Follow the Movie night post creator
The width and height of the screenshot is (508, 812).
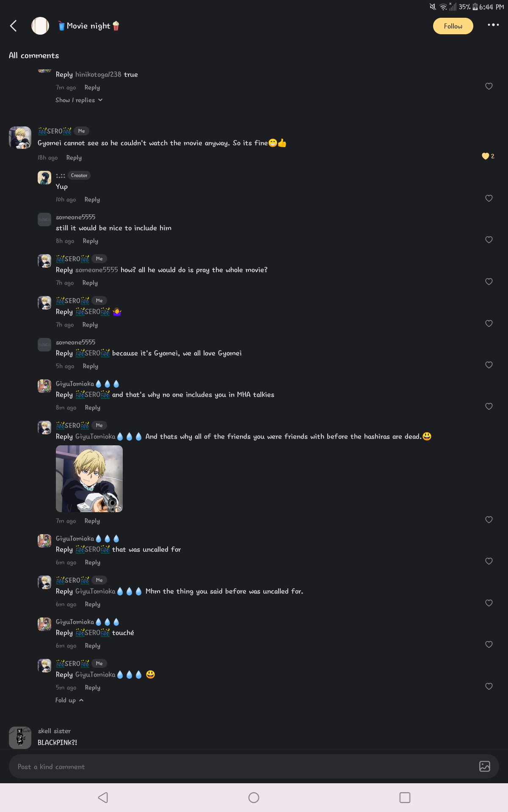pyautogui.click(x=453, y=26)
